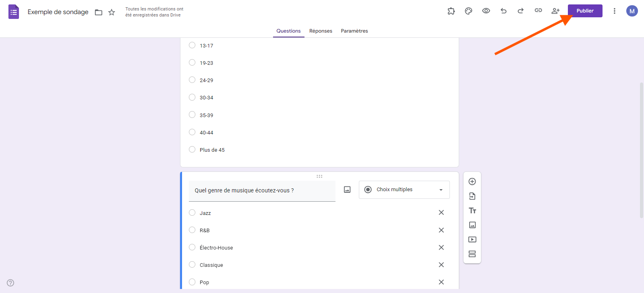Click the undo arrow icon
Screen dimensions: 644x293
[503, 11]
